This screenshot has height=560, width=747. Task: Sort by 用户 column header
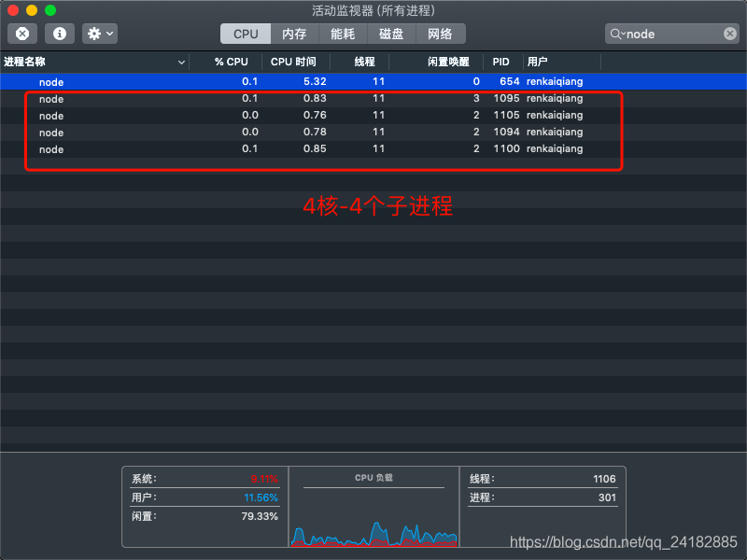tap(562, 62)
